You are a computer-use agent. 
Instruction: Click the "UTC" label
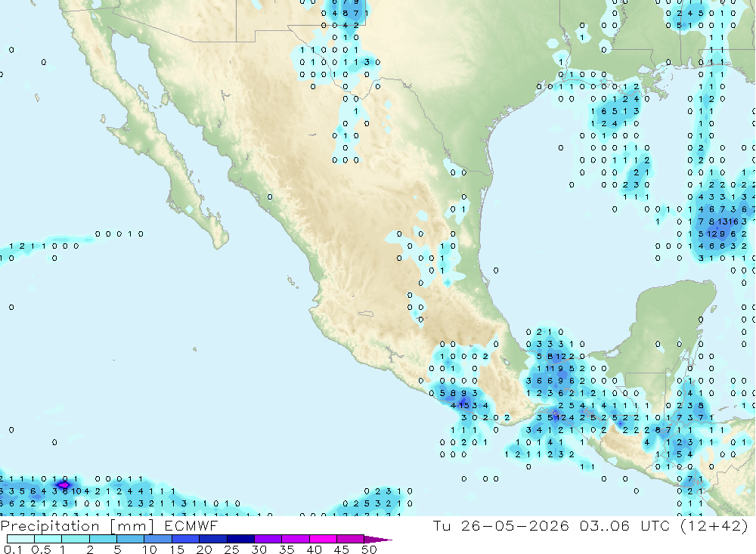pos(655,525)
